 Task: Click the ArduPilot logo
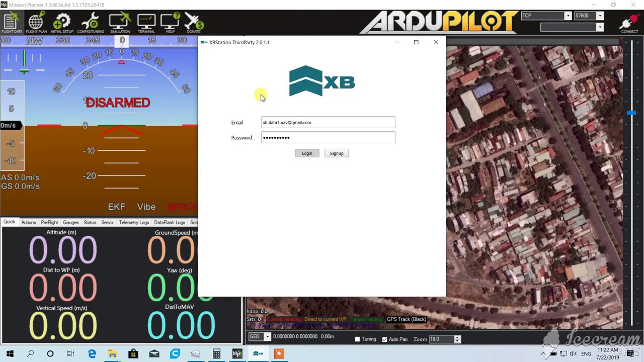click(x=439, y=22)
